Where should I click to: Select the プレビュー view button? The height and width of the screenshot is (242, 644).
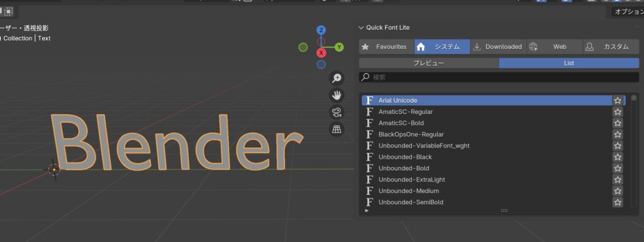pos(428,64)
